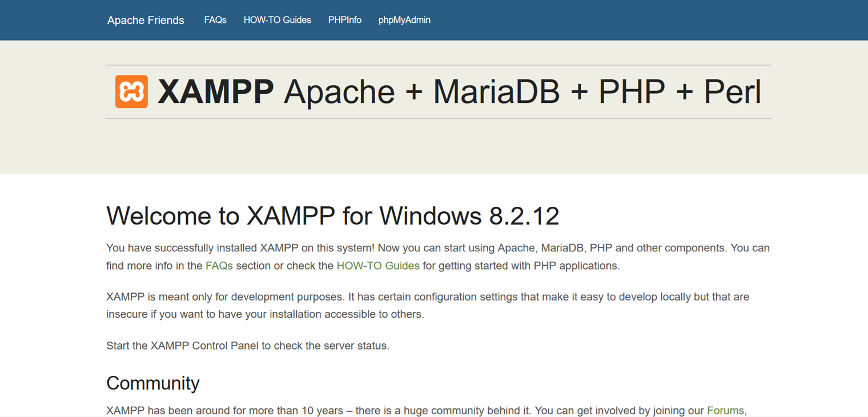This screenshot has height=417, width=868.
Task: Open the PHPInfo page from the navbar
Action: [x=345, y=20]
